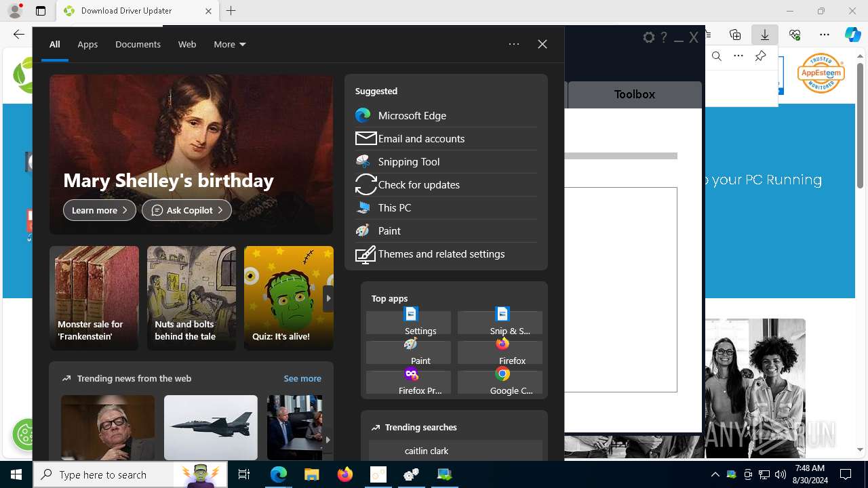Click Ask Copilot button
The height and width of the screenshot is (488, 868).
tap(186, 210)
